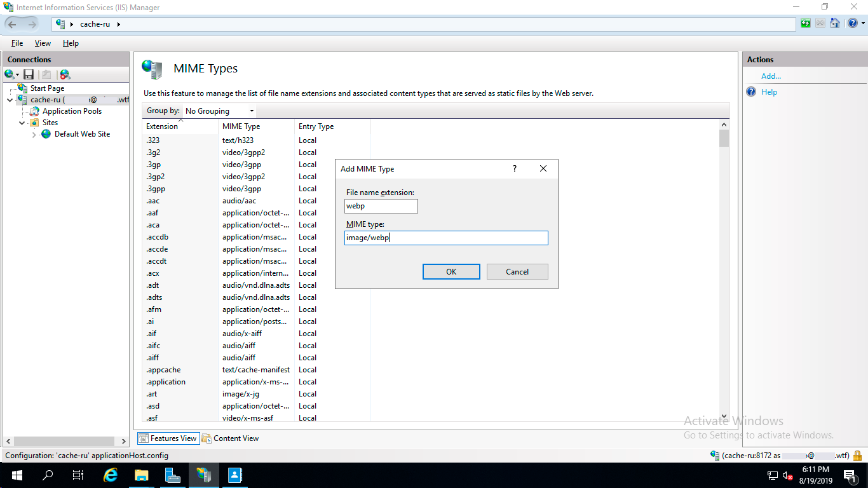The image size is (868, 488).
Task: Click the address bar server icon
Action: pos(60,24)
